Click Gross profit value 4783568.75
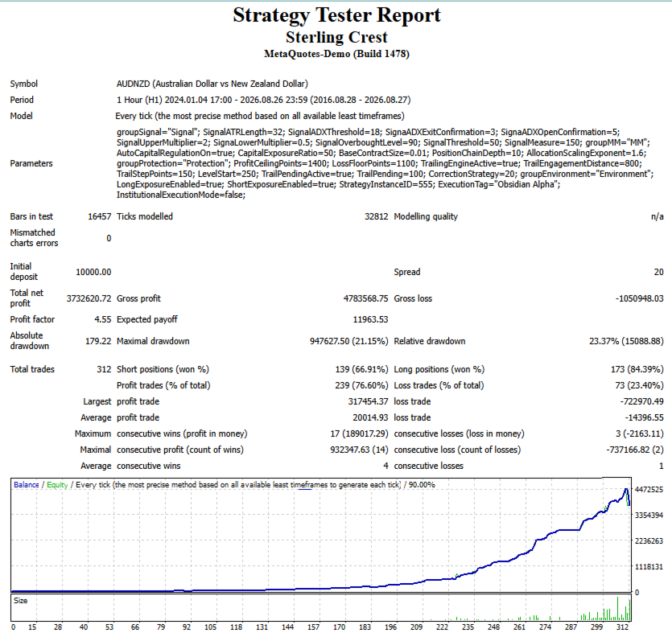672x637 pixels. pyautogui.click(x=365, y=298)
